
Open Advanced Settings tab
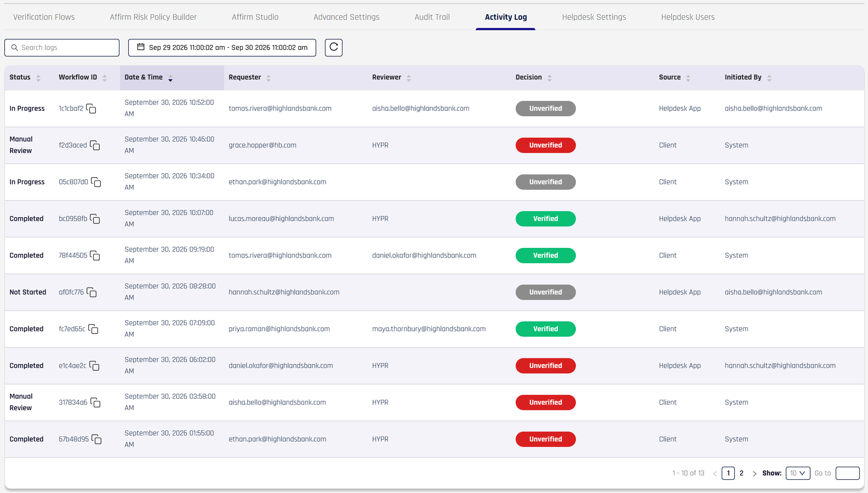coord(346,17)
